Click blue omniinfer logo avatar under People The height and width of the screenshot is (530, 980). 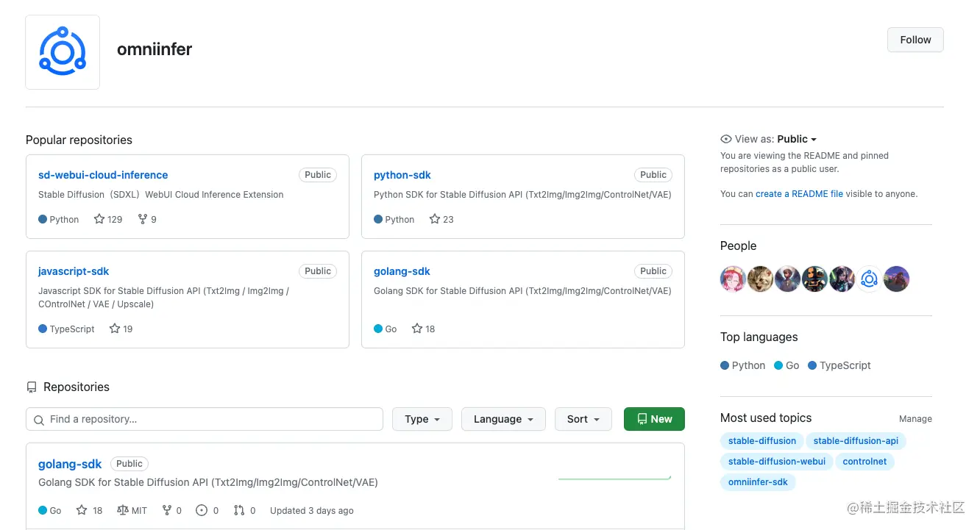869,279
